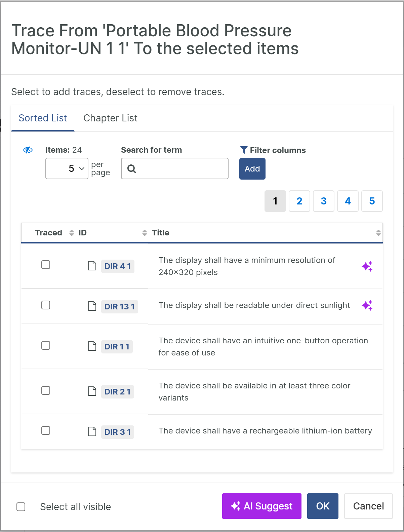Click the document icon beside DIR 1 1
404x532 pixels.
pyautogui.click(x=92, y=346)
